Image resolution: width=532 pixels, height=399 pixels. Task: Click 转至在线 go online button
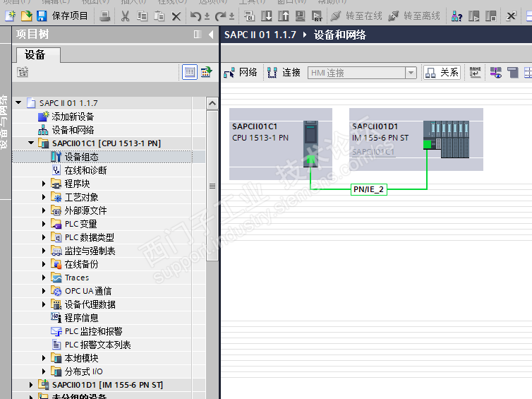356,16
